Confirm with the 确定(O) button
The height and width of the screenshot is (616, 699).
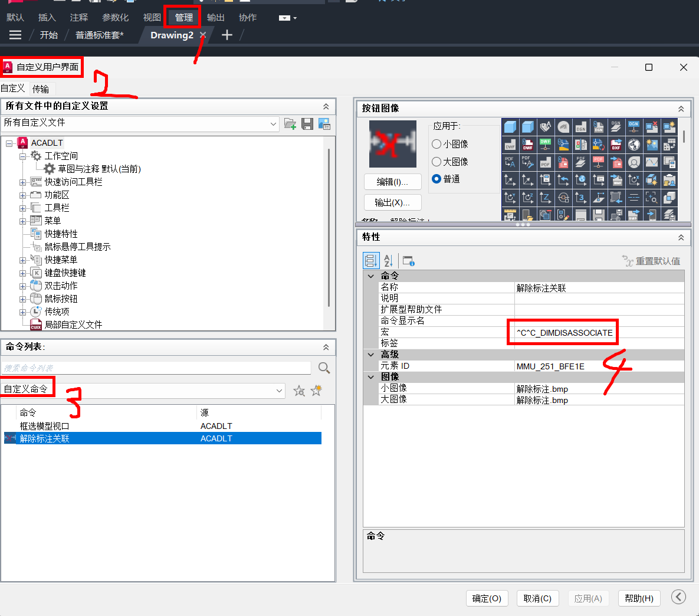click(x=487, y=598)
